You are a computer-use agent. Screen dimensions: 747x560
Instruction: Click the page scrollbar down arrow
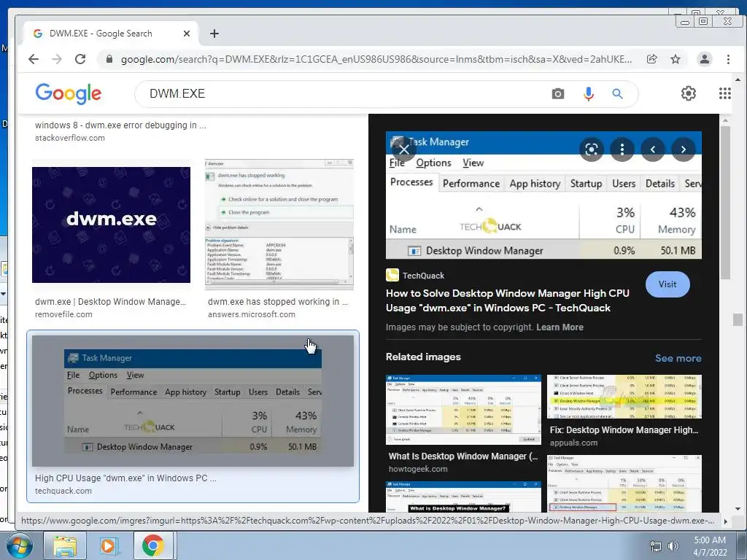[738, 509]
